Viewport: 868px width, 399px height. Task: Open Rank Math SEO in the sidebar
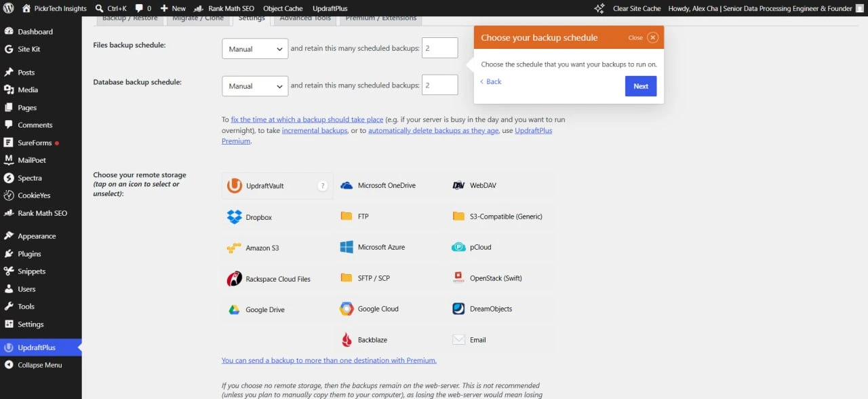(41, 213)
